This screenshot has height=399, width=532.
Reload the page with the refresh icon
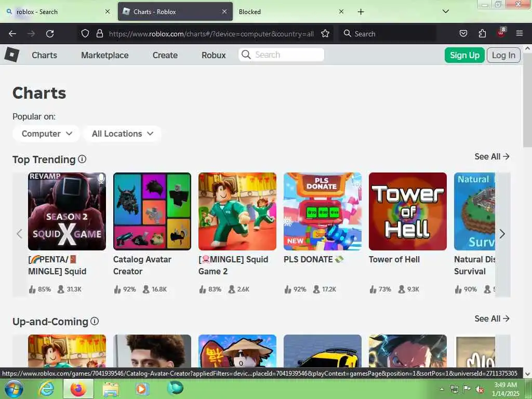tap(50, 34)
